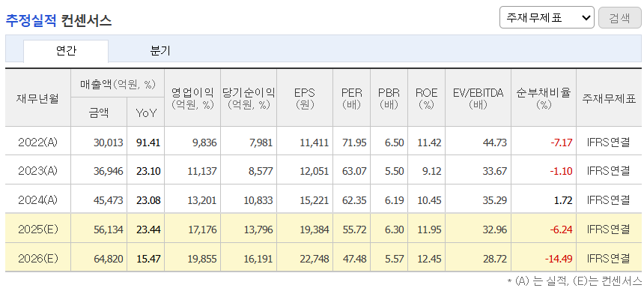Select the 2026(E) row label
This screenshot has height=288, width=644.
click(x=37, y=259)
